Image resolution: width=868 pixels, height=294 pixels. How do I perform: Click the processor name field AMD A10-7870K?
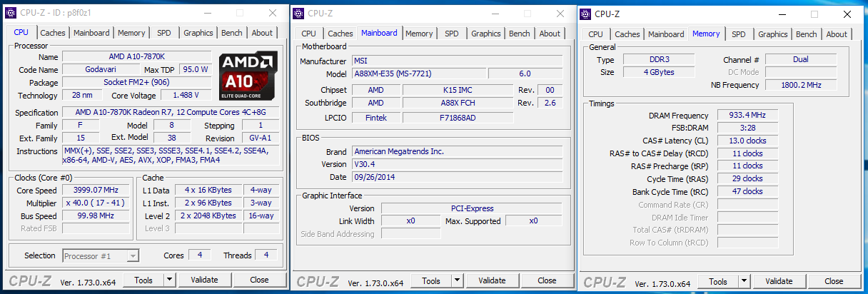point(137,57)
